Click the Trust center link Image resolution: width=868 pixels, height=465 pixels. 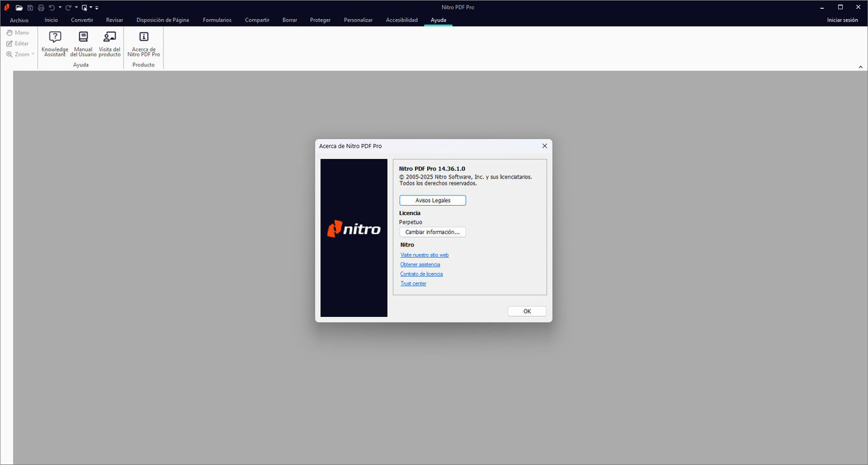(x=414, y=284)
